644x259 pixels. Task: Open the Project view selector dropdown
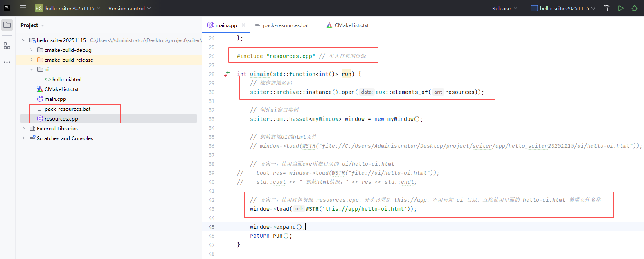pos(32,25)
